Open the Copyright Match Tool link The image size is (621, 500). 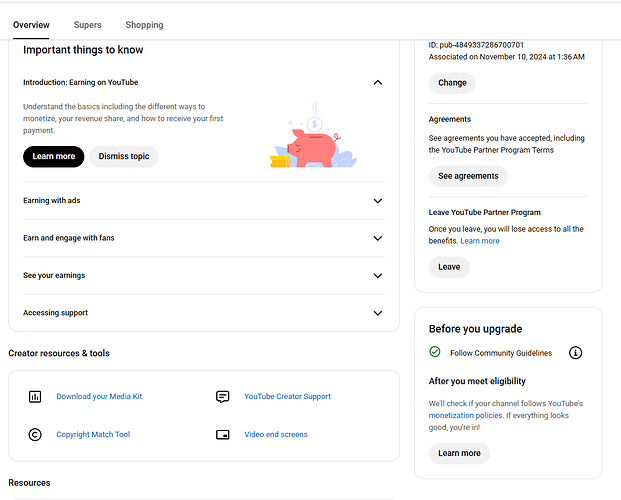pos(93,434)
